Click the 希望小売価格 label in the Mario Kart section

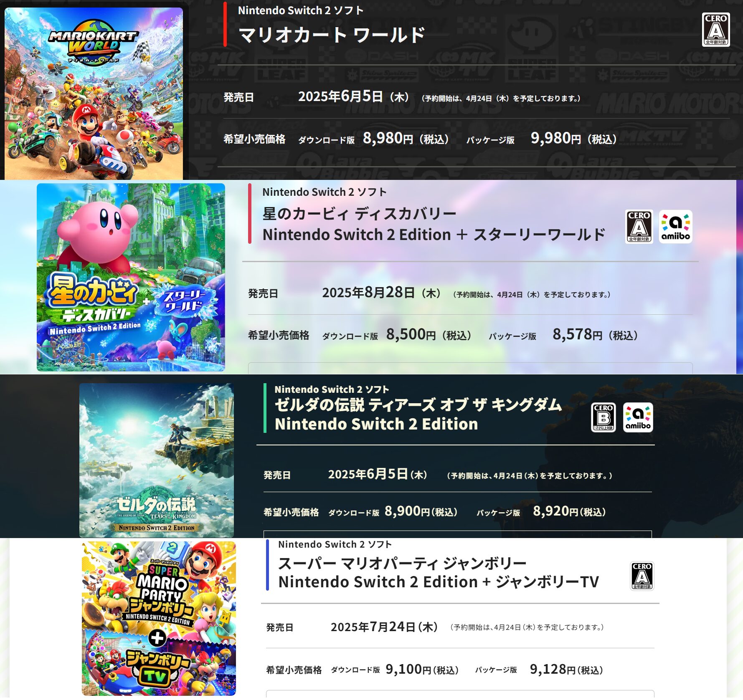click(x=254, y=139)
